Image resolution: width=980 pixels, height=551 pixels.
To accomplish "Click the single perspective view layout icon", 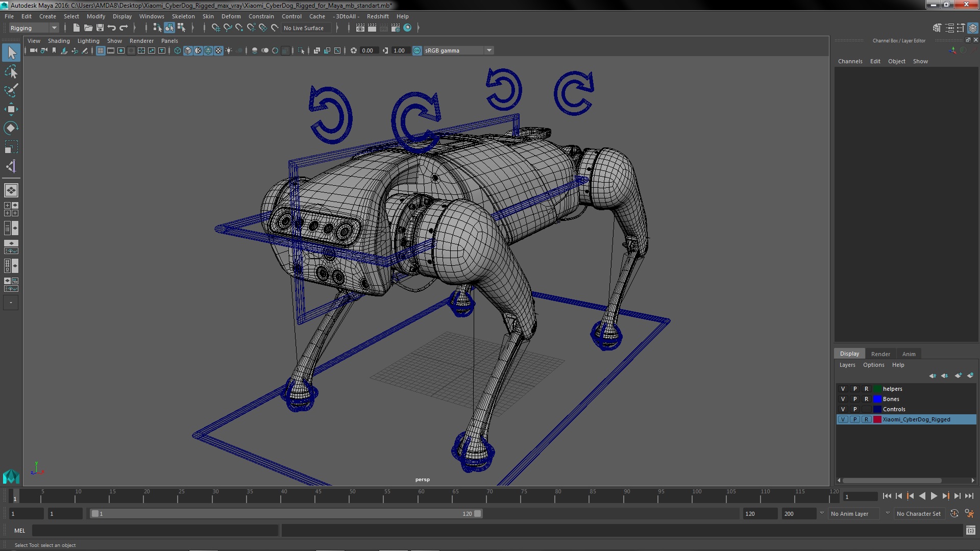I will [x=11, y=190].
